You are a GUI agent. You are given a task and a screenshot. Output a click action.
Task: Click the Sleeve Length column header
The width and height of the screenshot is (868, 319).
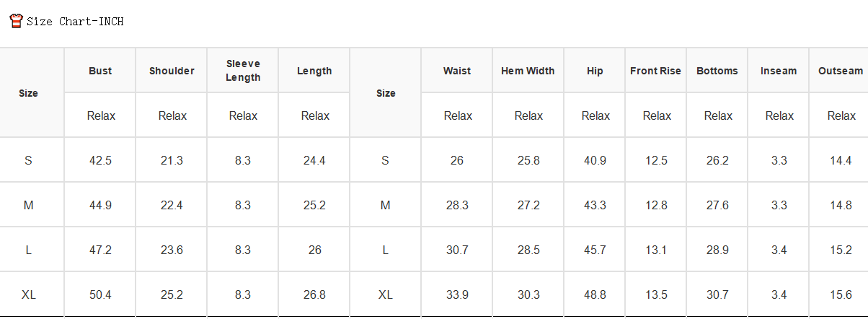coord(243,71)
